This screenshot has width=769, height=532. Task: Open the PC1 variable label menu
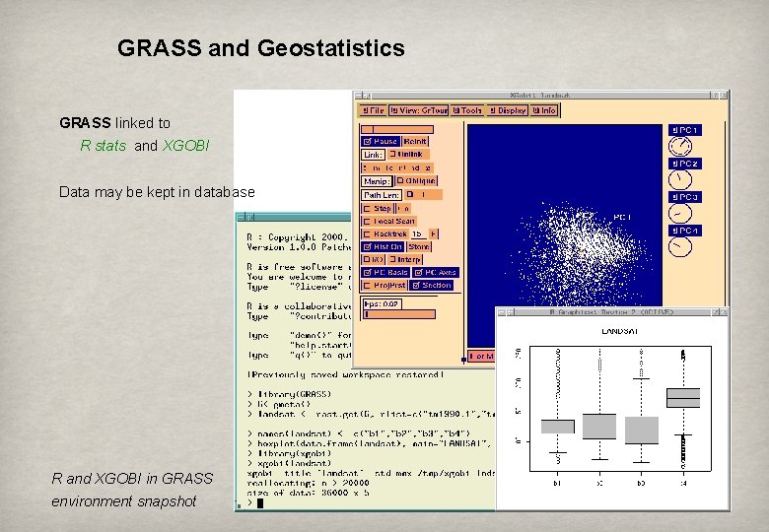pyautogui.click(x=684, y=130)
